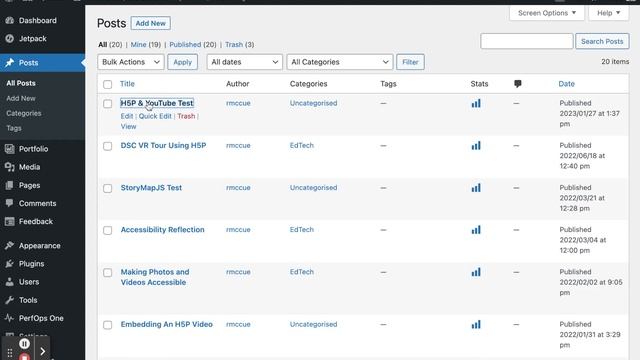This screenshot has width=640, height=360.
Task: Toggle the select-all posts checkbox
Action: pyautogui.click(x=107, y=84)
